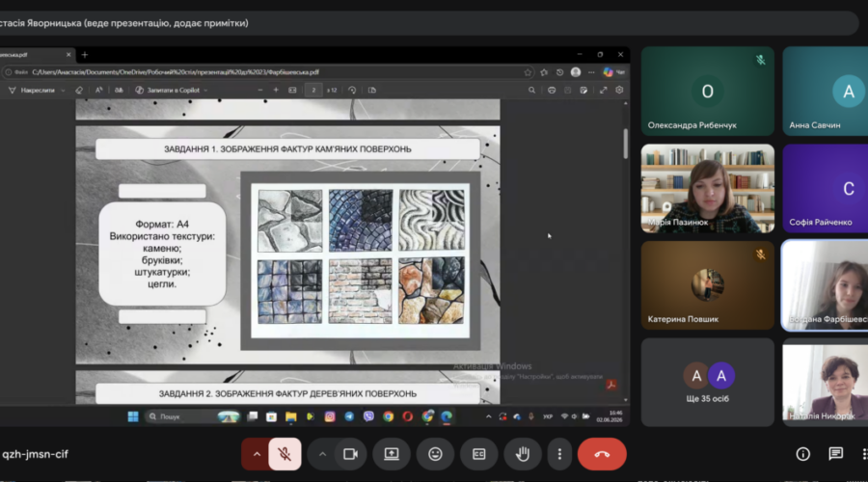The image size is (868, 482).
Task: Click the page number input field
Action: [x=313, y=91]
